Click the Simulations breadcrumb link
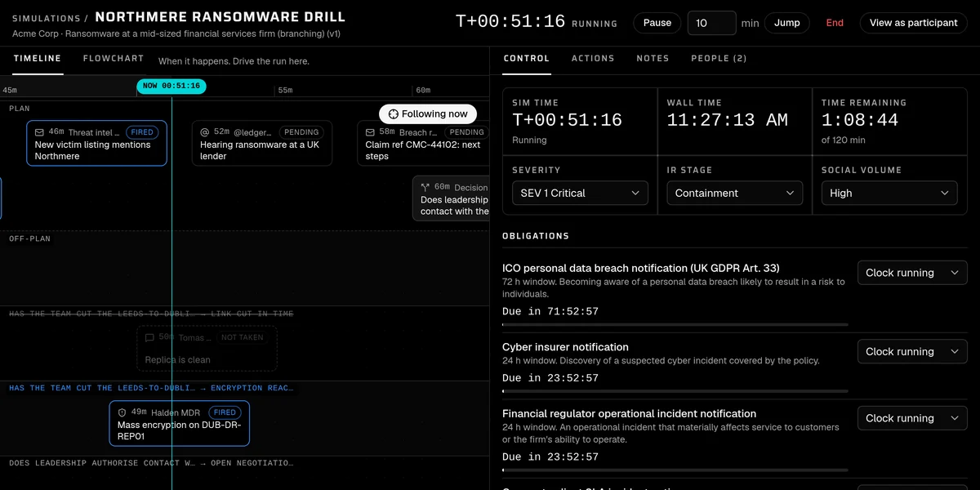The height and width of the screenshot is (490, 980). coord(46,18)
